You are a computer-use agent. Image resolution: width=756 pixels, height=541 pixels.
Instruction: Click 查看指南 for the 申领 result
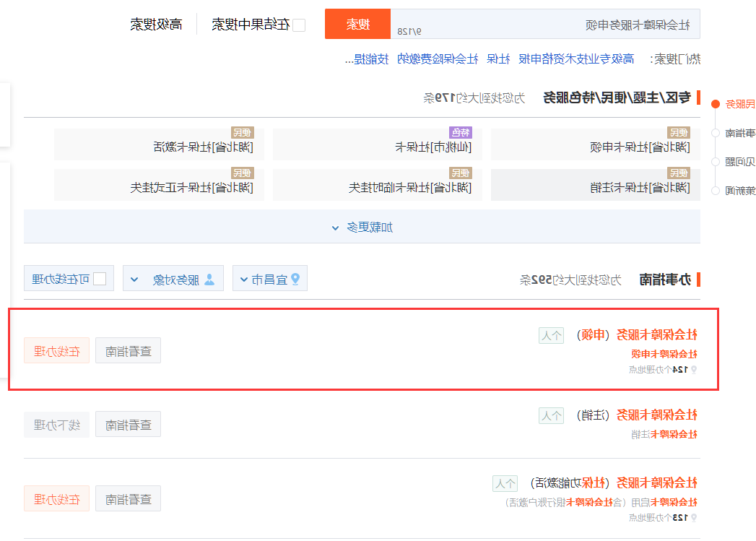coord(129,351)
